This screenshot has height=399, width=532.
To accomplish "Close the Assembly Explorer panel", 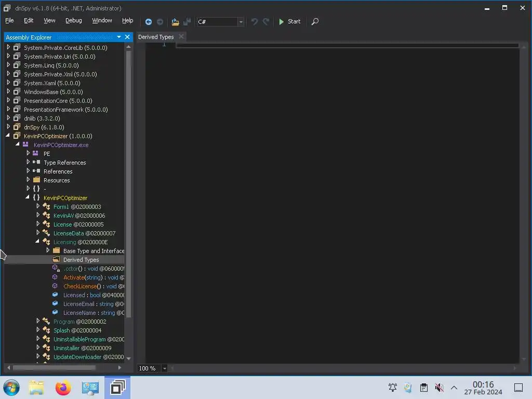I will tap(127, 37).
